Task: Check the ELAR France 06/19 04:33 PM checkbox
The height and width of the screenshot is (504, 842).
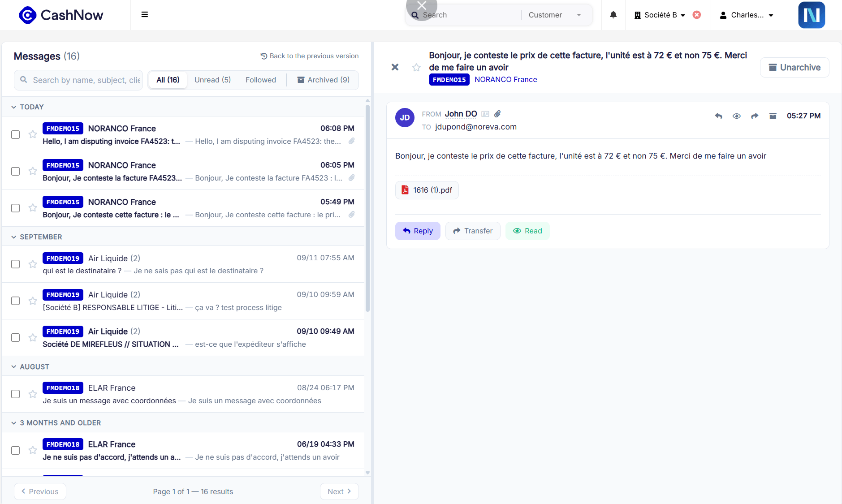Action: [x=16, y=450]
